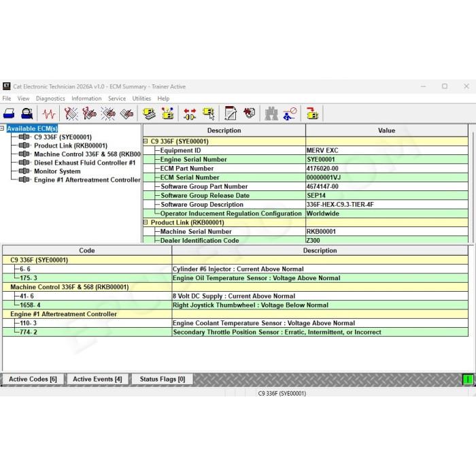
Task: Click the codes pane Description column header
Action: click(x=320, y=250)
